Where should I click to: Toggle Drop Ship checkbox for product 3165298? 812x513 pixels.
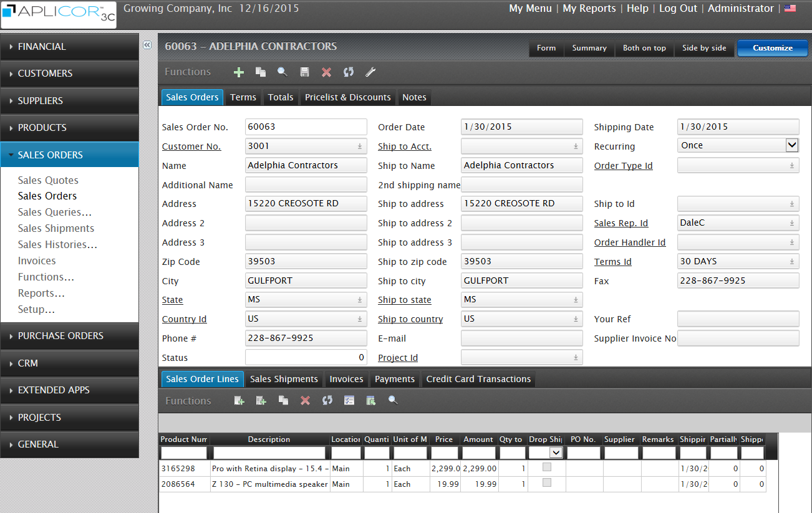tap(547, 467)
